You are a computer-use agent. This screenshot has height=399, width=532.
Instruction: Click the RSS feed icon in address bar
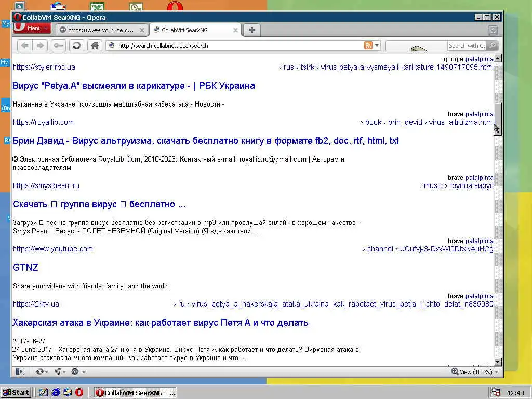pos(368,45)
